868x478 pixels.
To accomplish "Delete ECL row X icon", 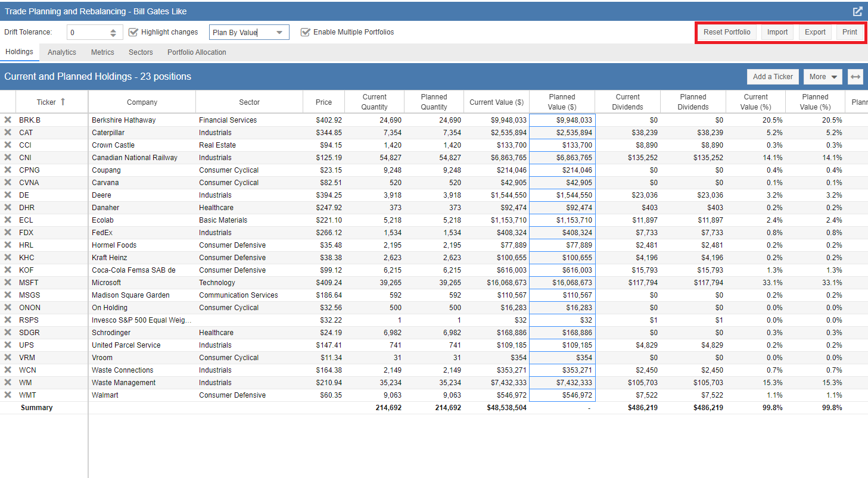I will [x=8, y=220].
